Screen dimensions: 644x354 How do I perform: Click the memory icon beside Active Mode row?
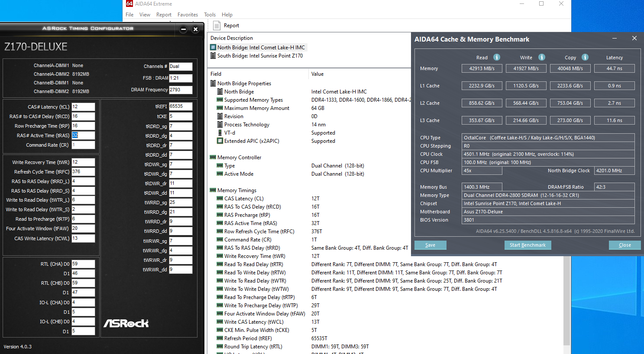(x=220, y=174)
